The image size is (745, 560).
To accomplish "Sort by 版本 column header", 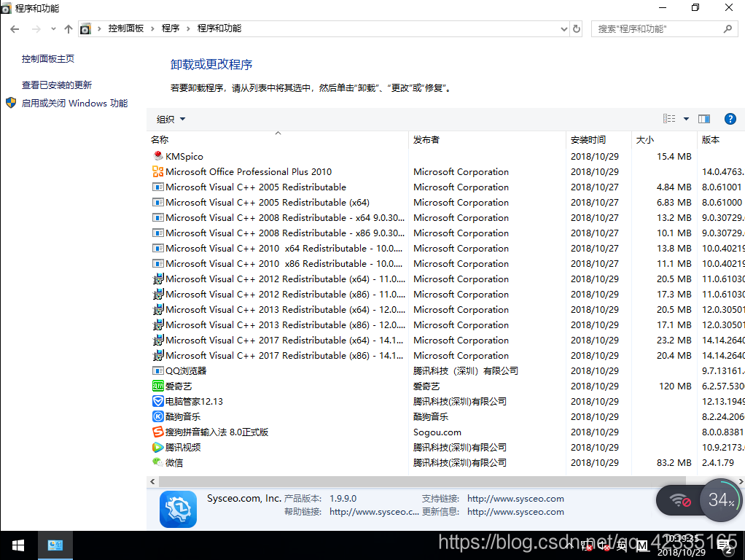I will pos(721,139).
